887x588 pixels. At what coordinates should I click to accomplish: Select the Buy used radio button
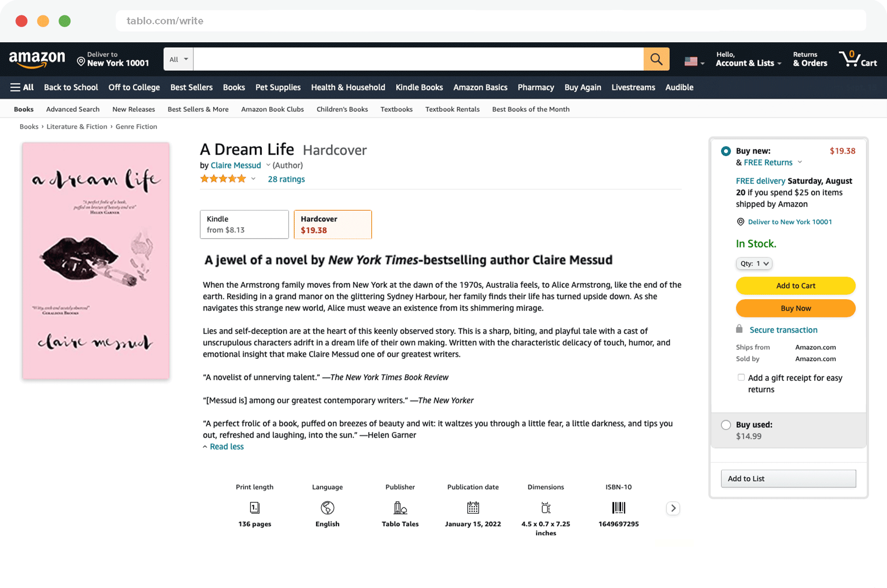tap(726, 425)
